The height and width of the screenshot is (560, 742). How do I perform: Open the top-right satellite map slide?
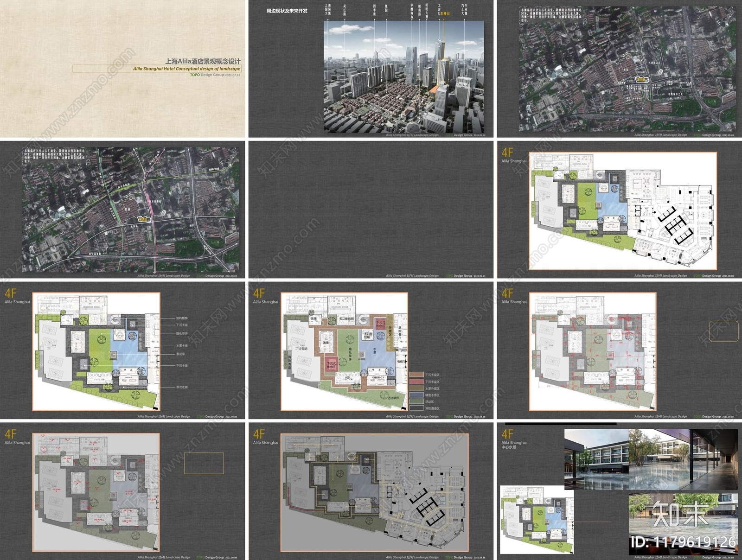tap(620, 69)
